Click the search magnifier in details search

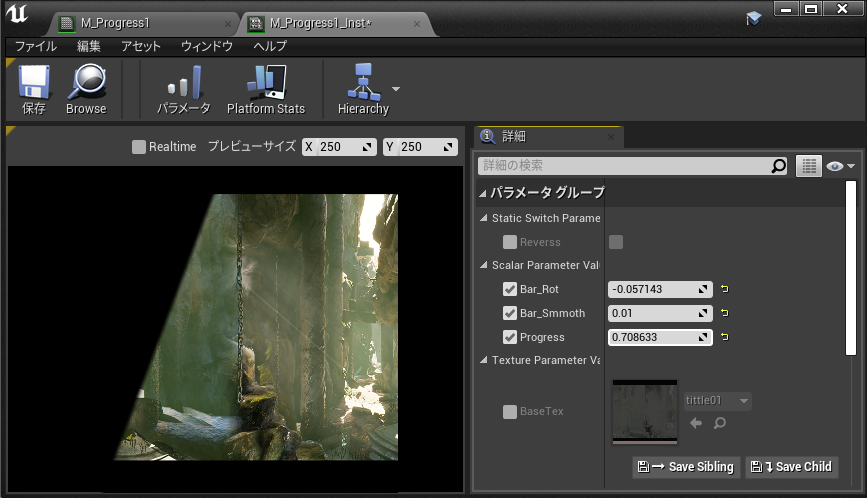tap(779, 165)
